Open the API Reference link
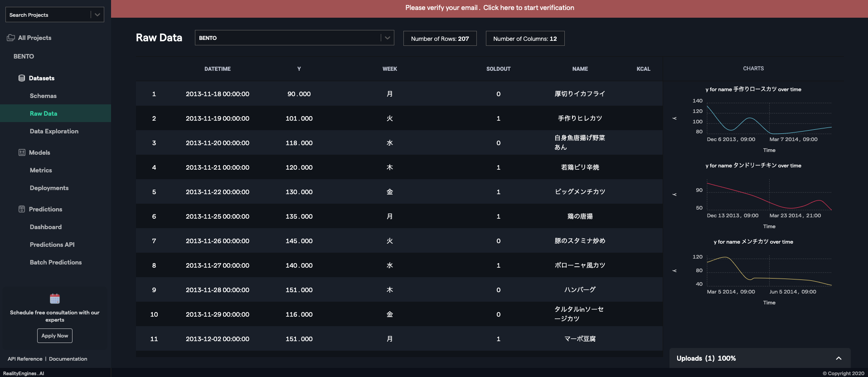Screen dimensions: 868x377 [x=25, y=359]
